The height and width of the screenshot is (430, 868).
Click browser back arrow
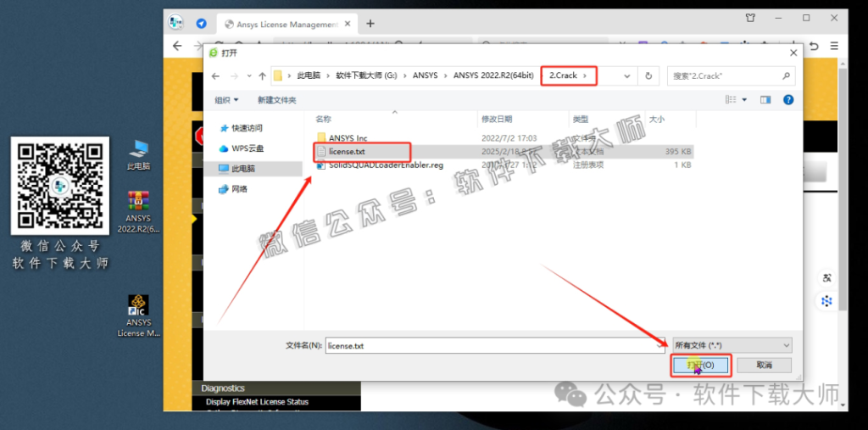pyautogui.click(x=177, y=46)
